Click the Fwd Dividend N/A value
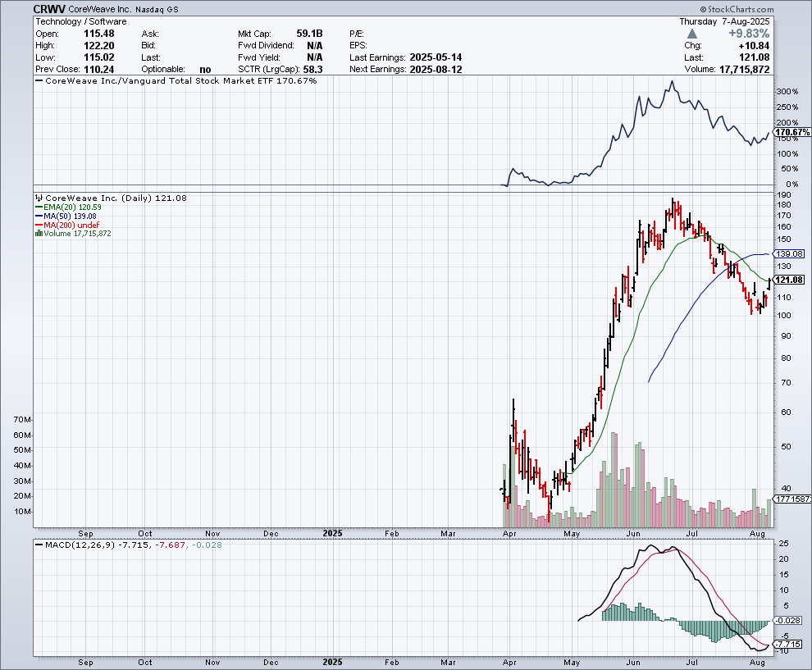Viewport: 812px width, 670px height. [x=314, y=46]
